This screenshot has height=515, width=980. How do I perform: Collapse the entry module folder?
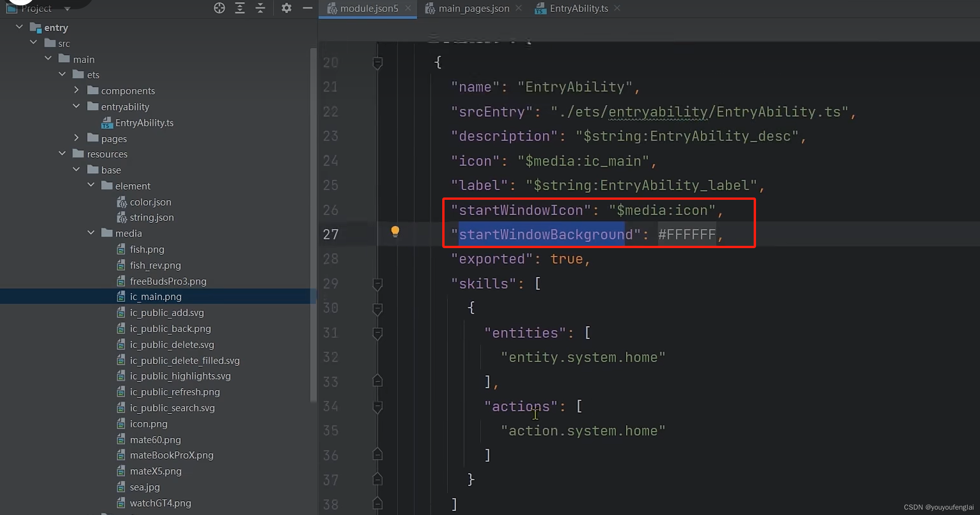pyautogui.click(x=19, y=27)
